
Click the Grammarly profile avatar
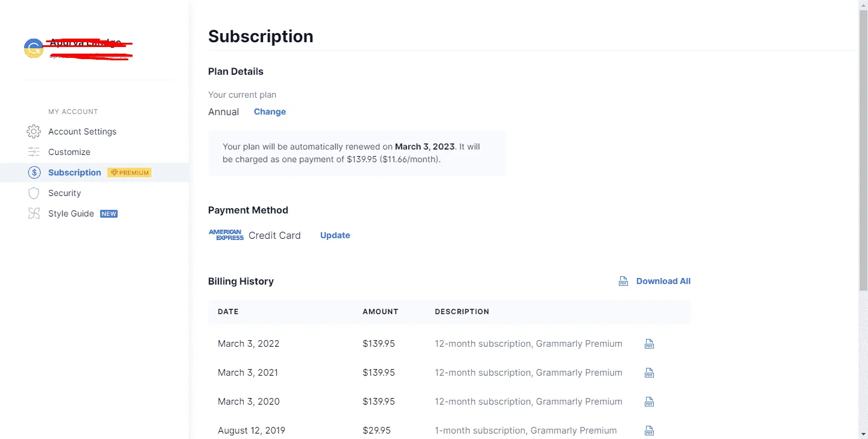[x=34, y=48]
